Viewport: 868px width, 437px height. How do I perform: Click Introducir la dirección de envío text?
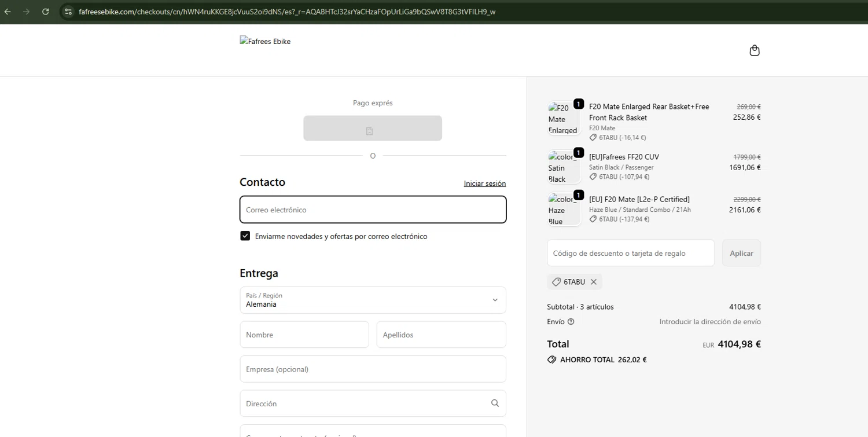click(710, 322)
